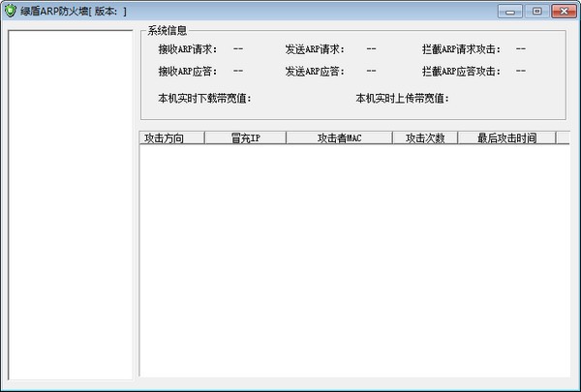Click the 拦截ARP请求攻击 label
The image size is (581, 392).
tap(461, 48)
